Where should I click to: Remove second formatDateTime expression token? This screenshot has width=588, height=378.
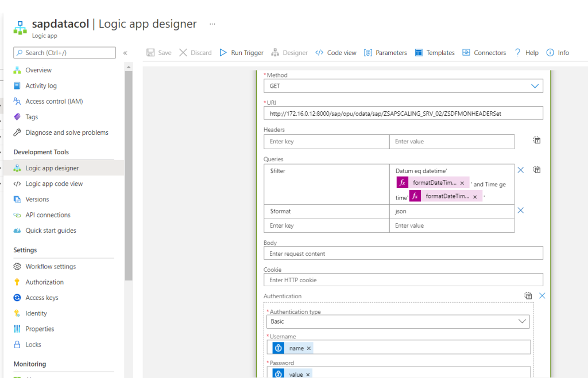click(475, 197)
